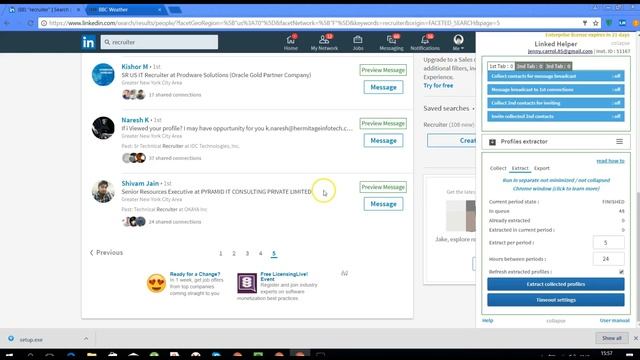Screen dimensions: 640x360
Task: Go to results page 2
Action: pos(234,253)
